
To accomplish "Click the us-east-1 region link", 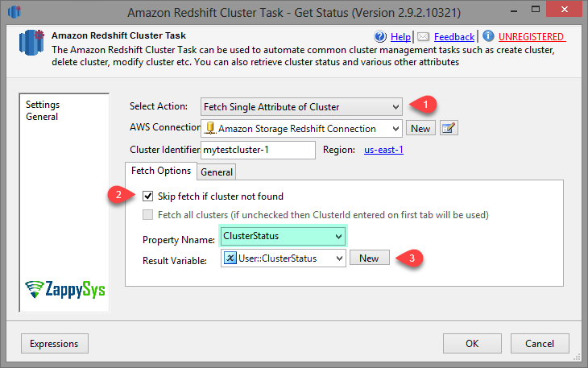I will (383, 150).
